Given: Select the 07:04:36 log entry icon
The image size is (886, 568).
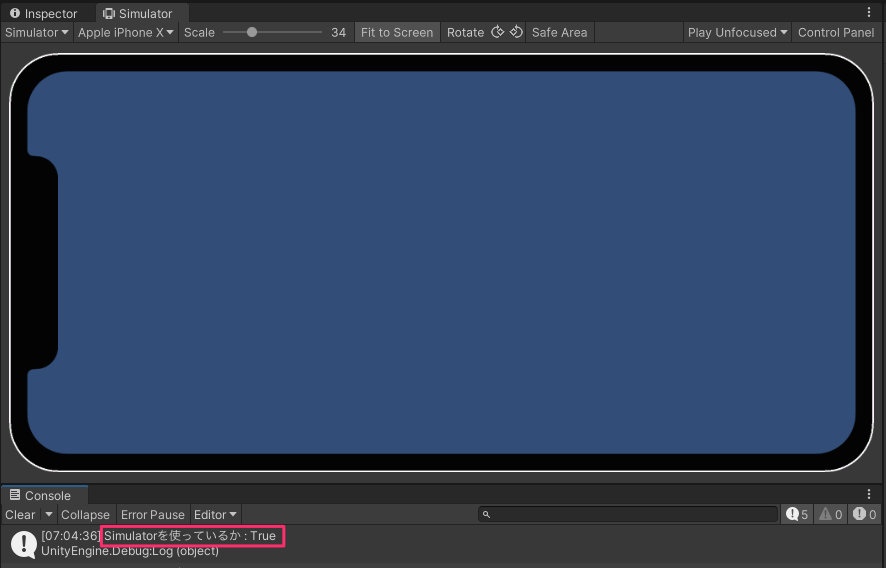Looking at the screenshot, I should [24, 544].
